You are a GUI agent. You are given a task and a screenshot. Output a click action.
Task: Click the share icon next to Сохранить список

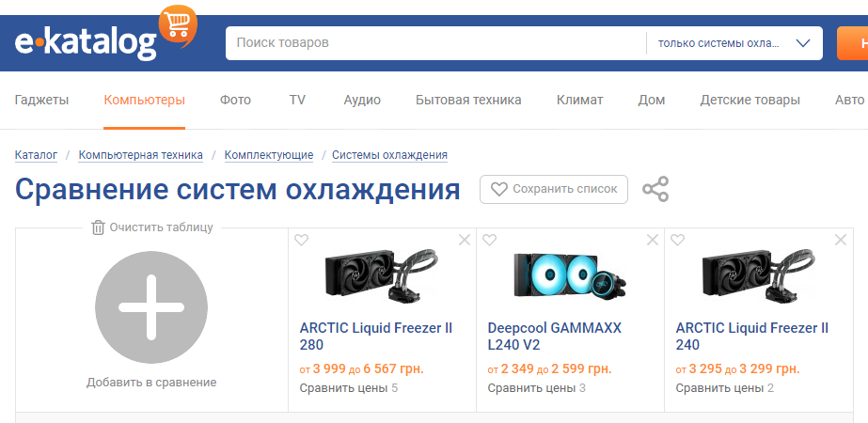[x=655, y=189]
